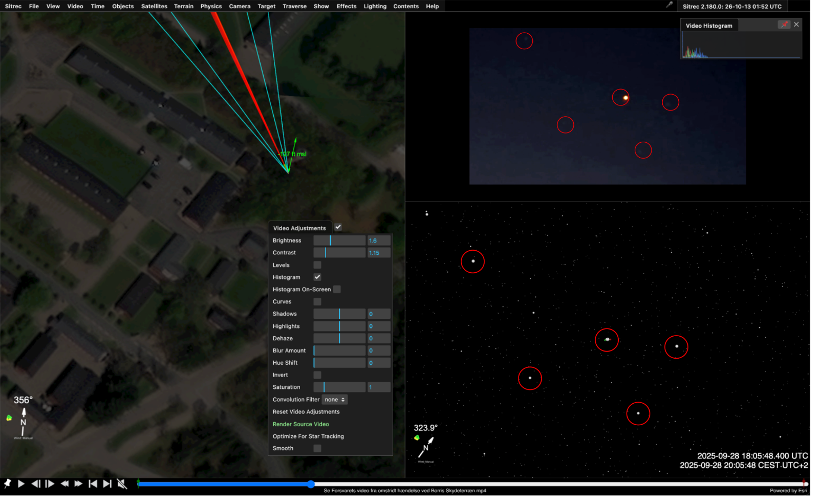This screenshot has height=504, width=819.
Task: Click Render Source Video
Action: pos(301,424)
